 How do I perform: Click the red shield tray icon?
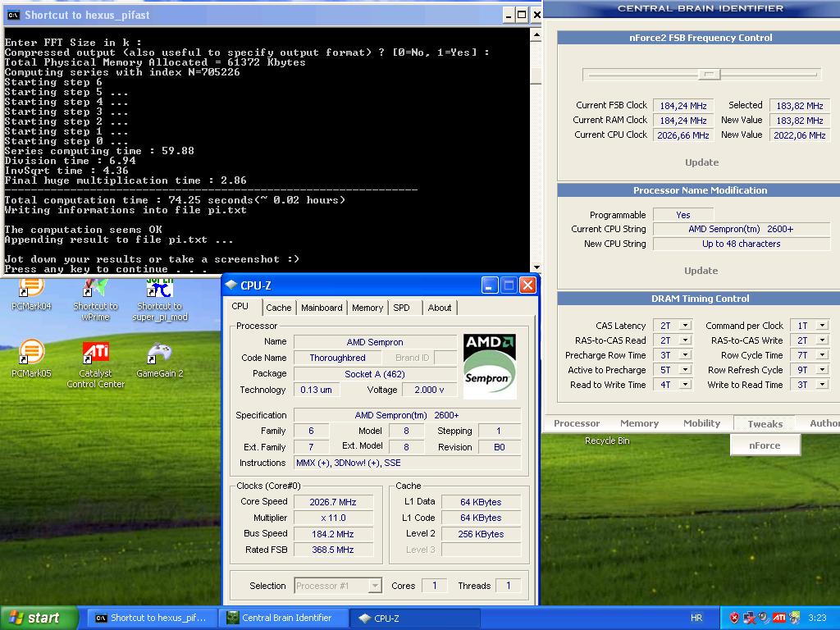pos(734,618)
